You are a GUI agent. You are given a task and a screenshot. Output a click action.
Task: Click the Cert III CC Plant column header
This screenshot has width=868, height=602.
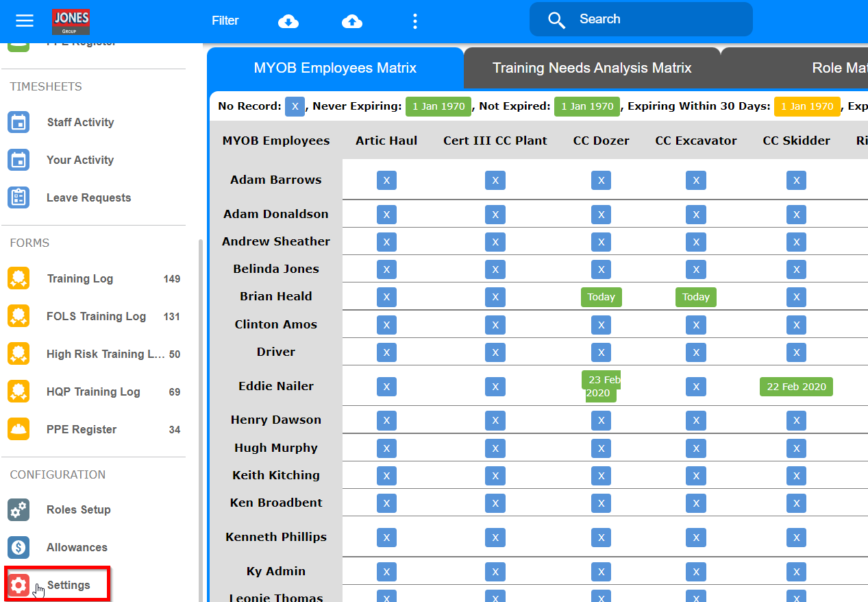(x=495, y=141)
